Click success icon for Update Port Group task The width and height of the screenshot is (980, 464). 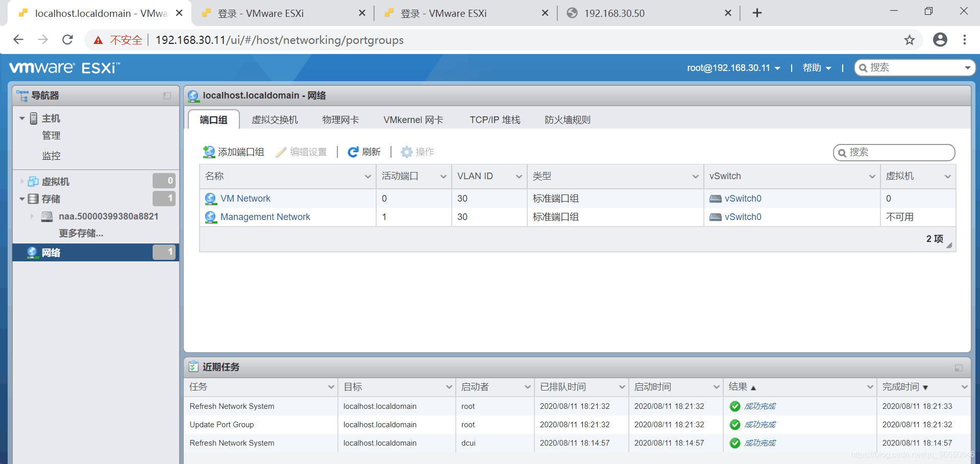pyautogui.click(x=735, y=425)
